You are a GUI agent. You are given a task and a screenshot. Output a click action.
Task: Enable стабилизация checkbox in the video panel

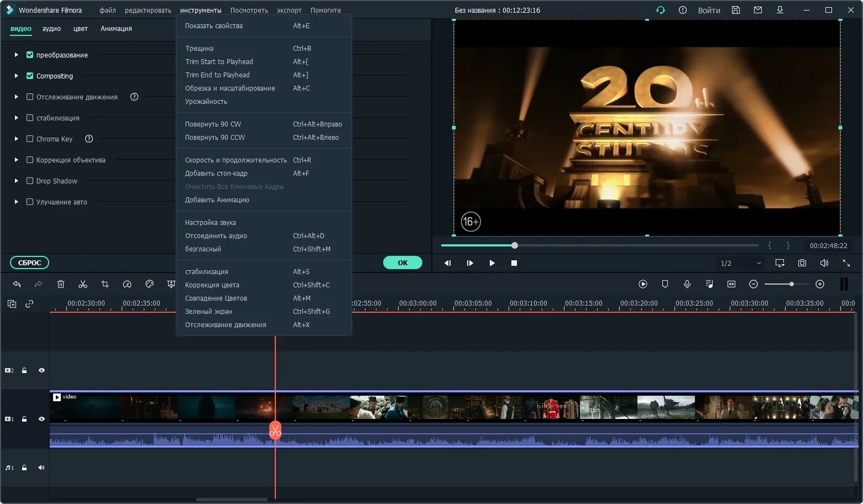[x=30, y=118]
